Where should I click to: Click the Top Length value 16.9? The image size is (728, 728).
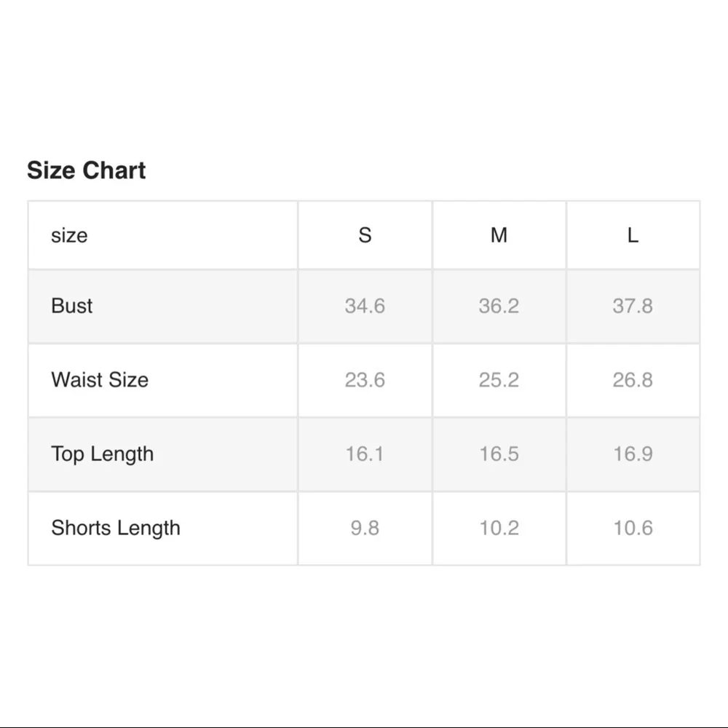pyautogui.click(x=633, y=454)
